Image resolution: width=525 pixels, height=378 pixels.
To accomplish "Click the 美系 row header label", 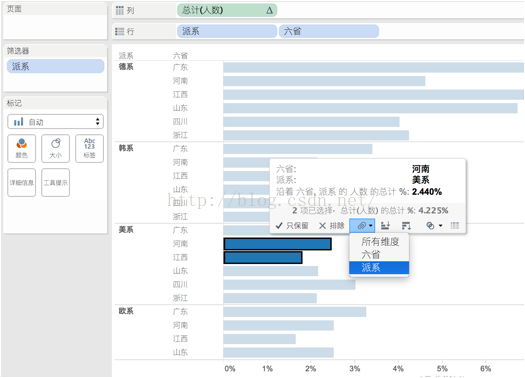I will [126, 230].
